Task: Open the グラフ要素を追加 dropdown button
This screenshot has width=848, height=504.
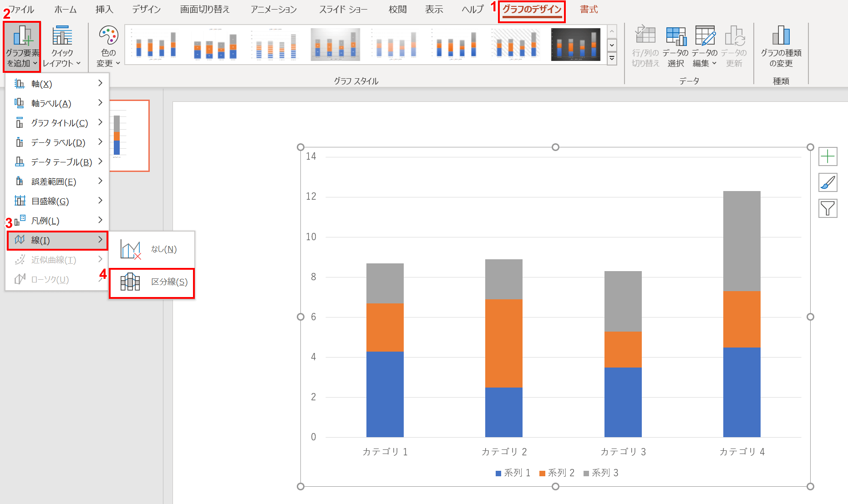Action: click(x=22, y=46)
